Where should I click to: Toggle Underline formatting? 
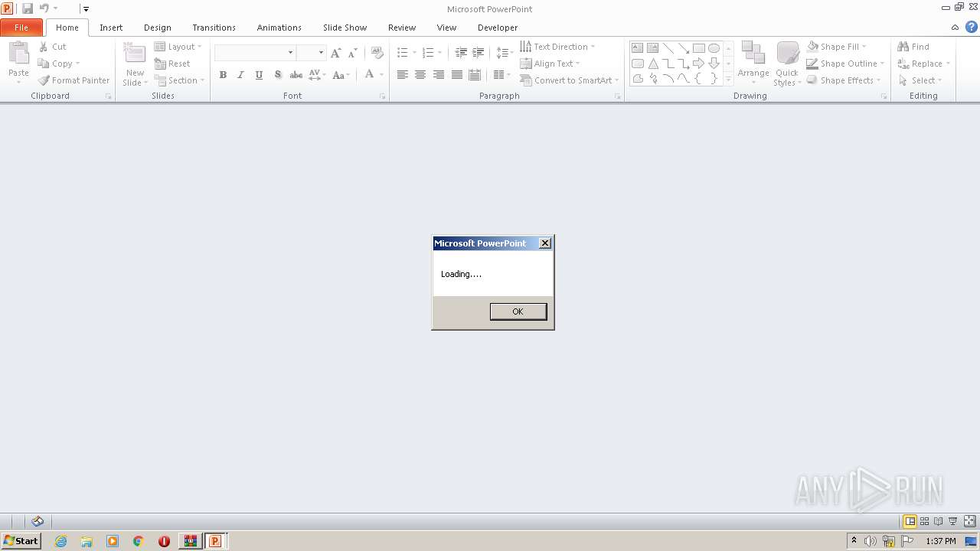(259, 75)
